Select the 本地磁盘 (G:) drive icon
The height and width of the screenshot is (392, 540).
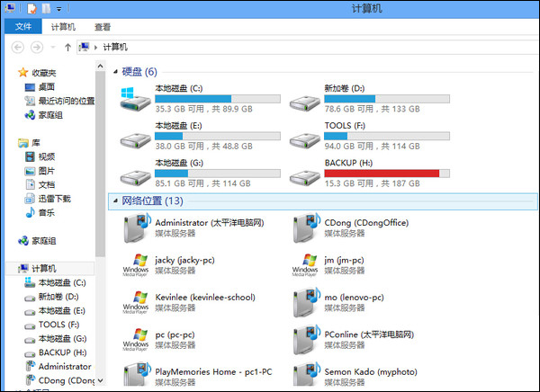point(135,177)
